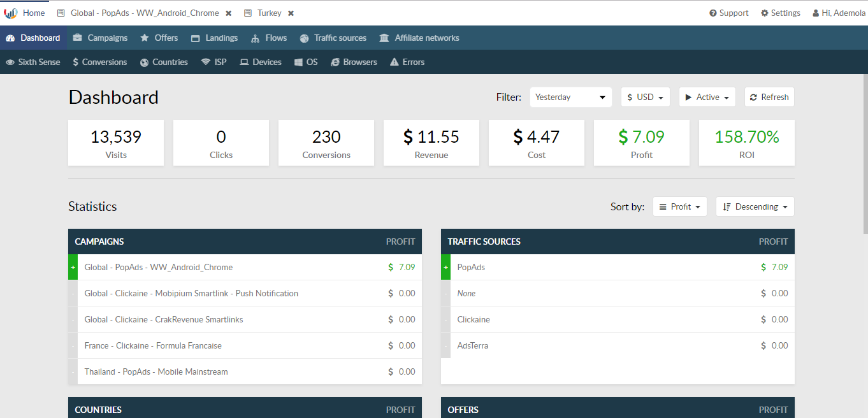Click the Sixth Sense eye icon
The height and width of the screenshot is (418, 868).
(x=10, y=62)
